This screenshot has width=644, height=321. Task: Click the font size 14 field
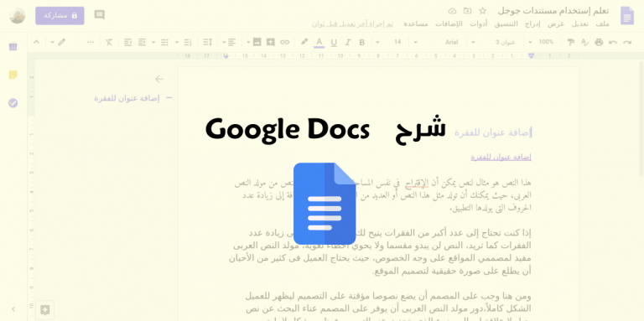pos(397,42)
